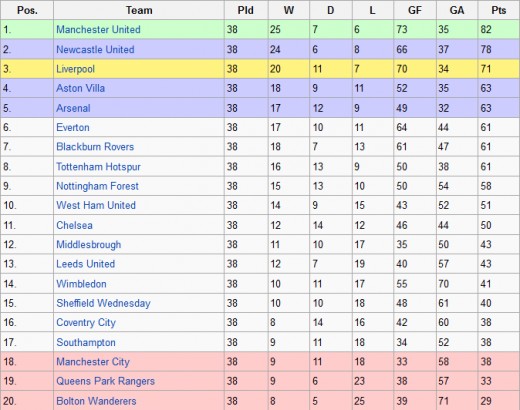Open the Coventry City link
The image size is (520, 410).
pyautogui.click(x=86, y=323)
